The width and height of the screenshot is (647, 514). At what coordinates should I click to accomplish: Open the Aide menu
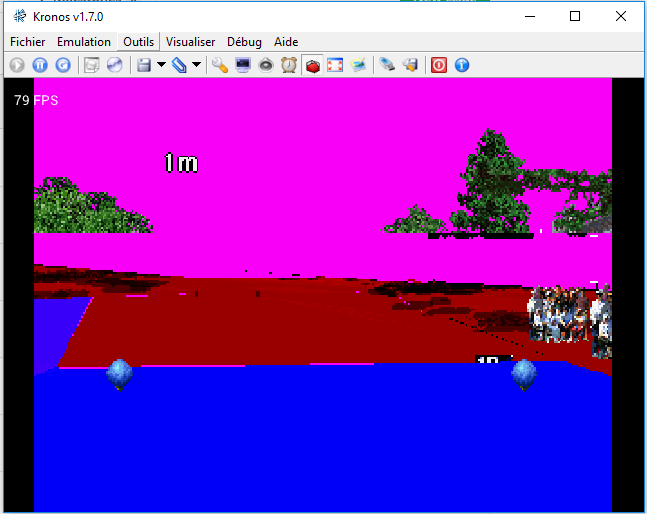coord(286,42)
